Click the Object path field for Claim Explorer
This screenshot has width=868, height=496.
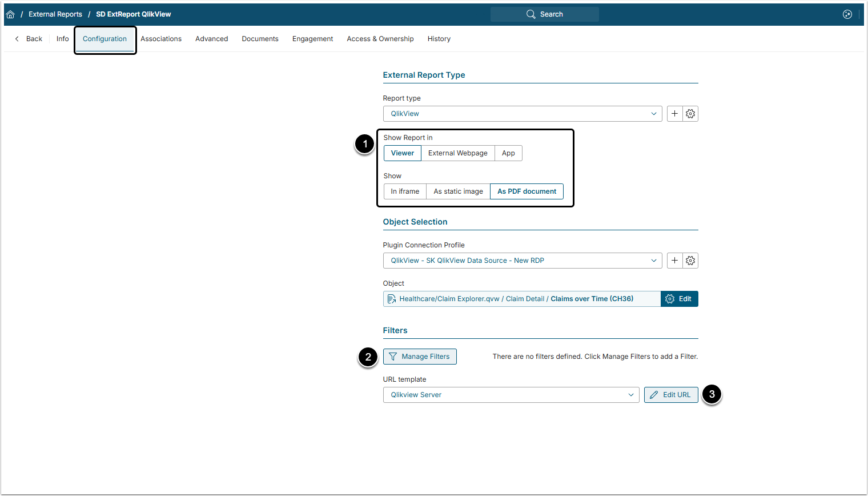coord(521,299)
